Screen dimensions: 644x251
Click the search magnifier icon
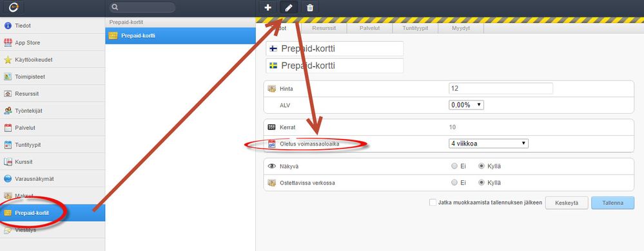115,7
